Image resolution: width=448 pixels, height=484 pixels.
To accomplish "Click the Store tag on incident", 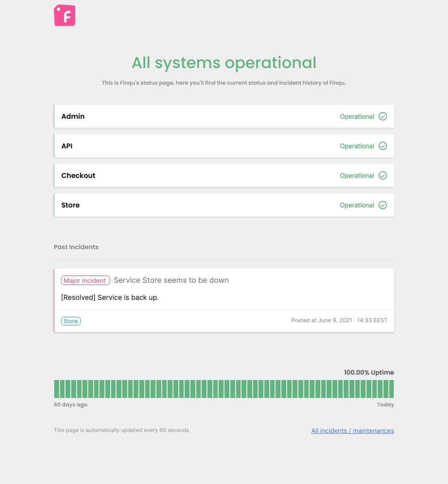I will 71,321.
